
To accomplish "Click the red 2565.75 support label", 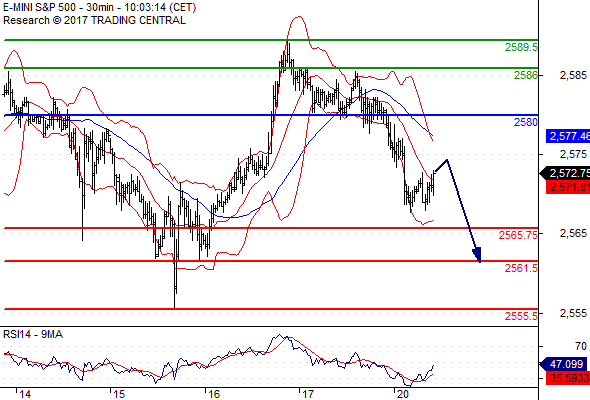I will click(x=518, y=235).
